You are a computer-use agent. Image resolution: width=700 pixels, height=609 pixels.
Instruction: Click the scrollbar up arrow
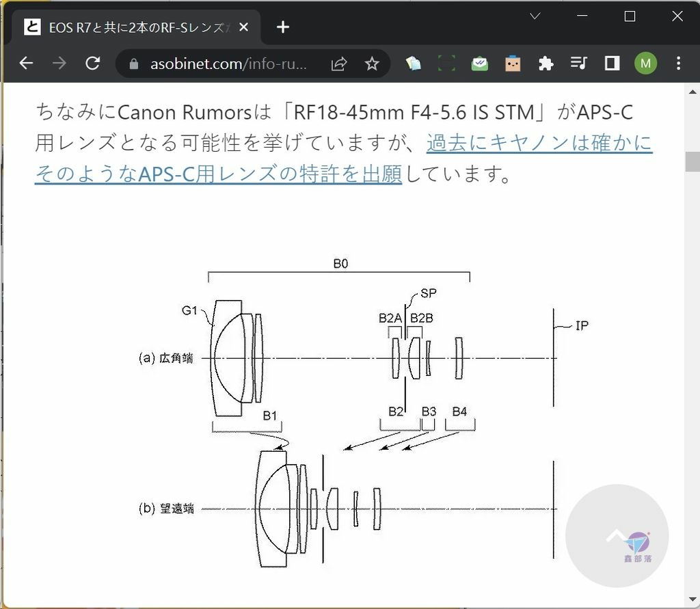[x=692, y=92]
